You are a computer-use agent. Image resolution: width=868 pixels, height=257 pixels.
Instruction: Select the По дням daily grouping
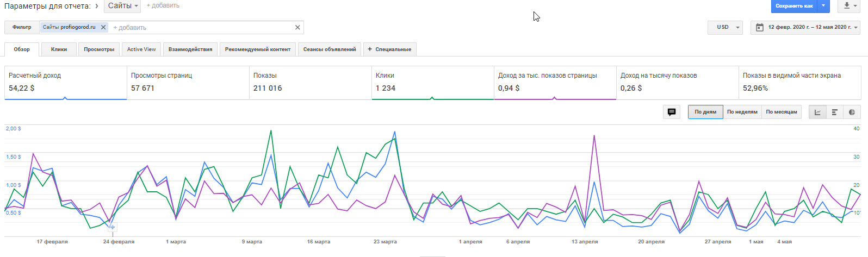[x=705, y=112]
